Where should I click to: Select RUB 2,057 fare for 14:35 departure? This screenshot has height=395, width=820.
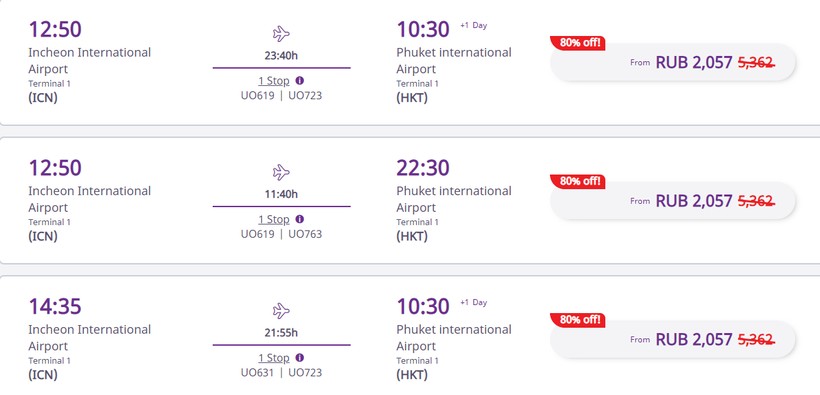[674, 340]
